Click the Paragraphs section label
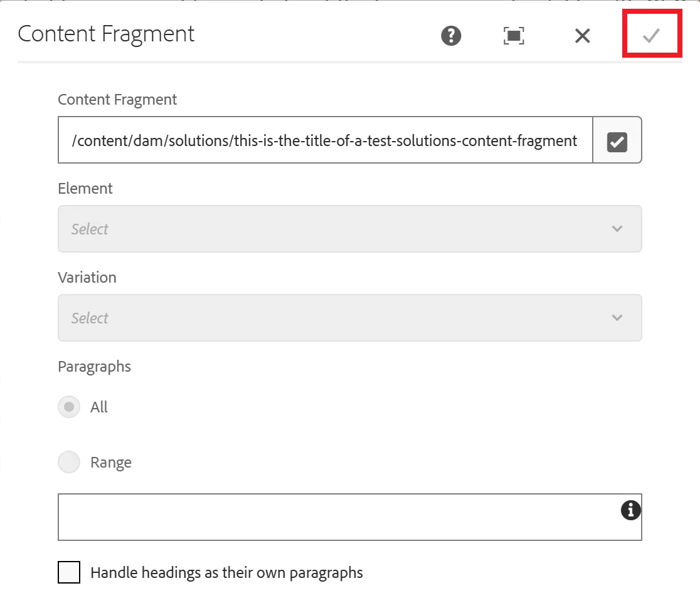 click(95, 367)
